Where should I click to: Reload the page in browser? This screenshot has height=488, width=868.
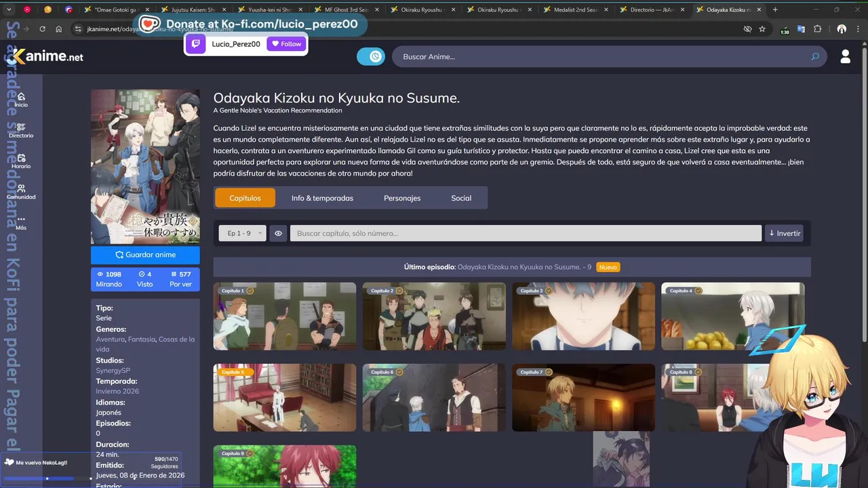[x=42, y=29]
